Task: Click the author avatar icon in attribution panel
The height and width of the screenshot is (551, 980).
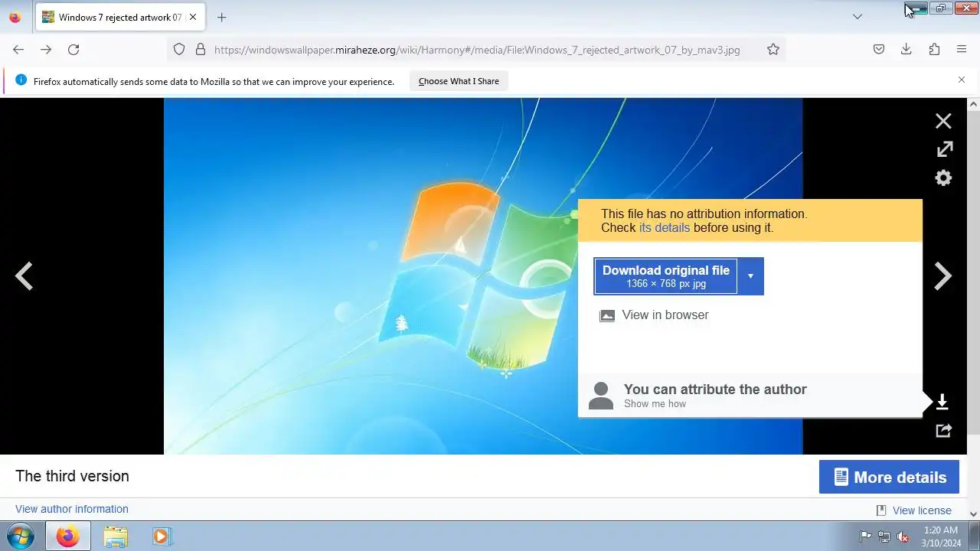Action: (x=601, y=396)
